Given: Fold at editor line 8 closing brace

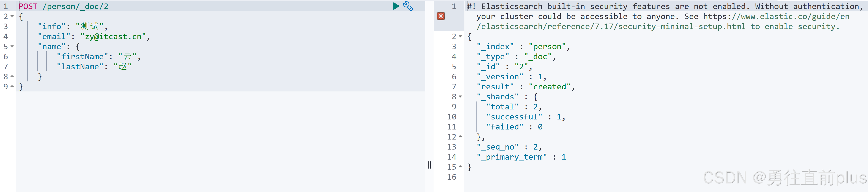Looking at the screenshot, I should 12,76.
